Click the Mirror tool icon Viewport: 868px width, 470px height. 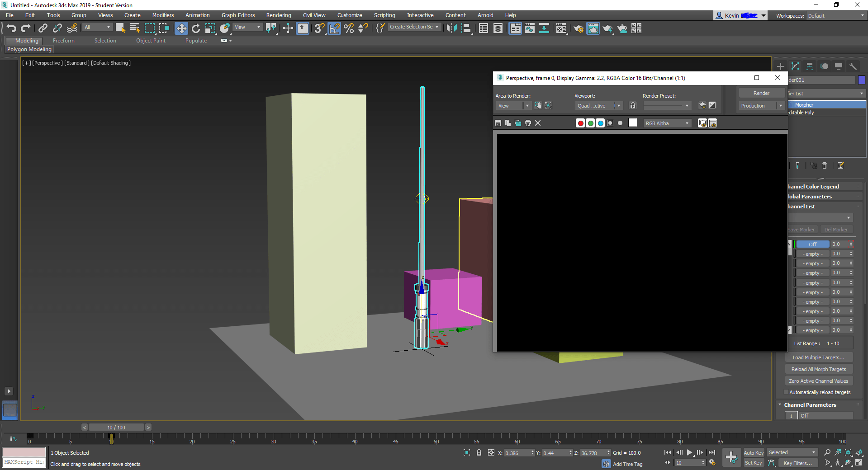tap(451, 28)
